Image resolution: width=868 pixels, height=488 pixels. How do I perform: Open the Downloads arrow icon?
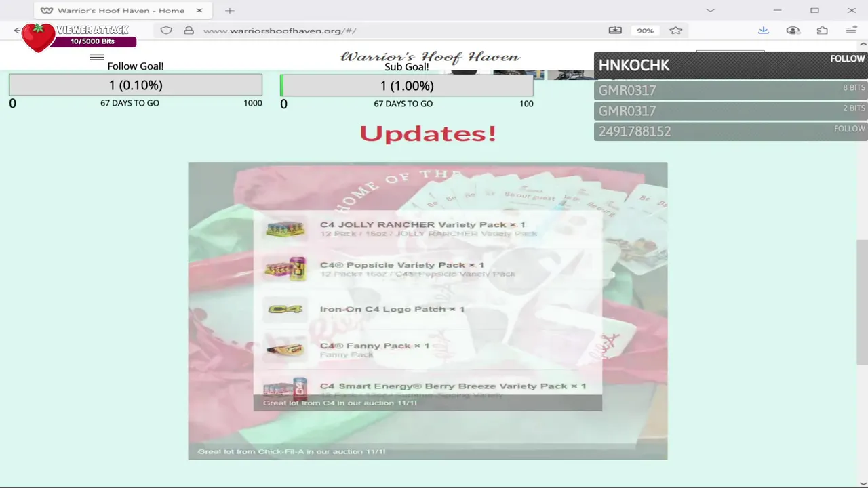tap(764, 30)
